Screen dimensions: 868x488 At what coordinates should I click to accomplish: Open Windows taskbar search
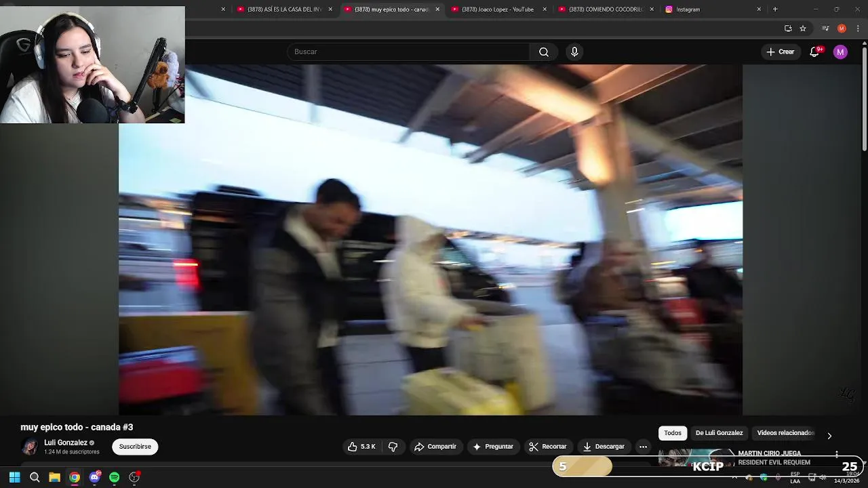(x=35, y=477)
